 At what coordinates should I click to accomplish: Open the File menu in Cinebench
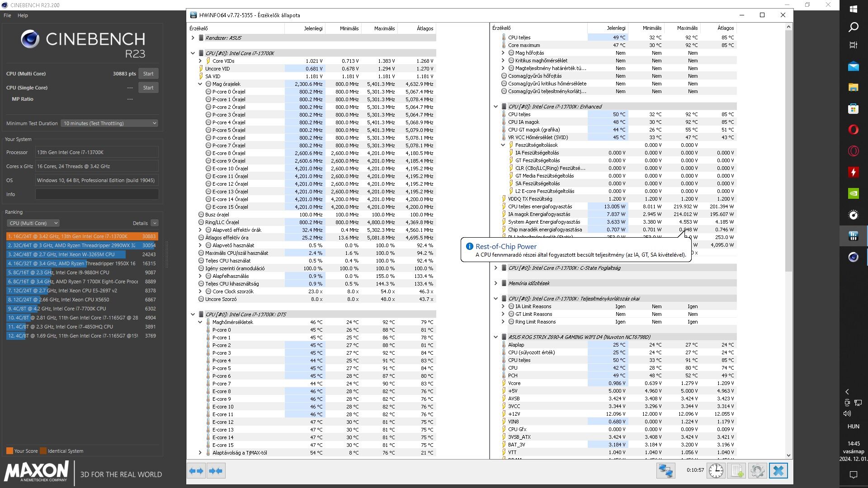7,15
